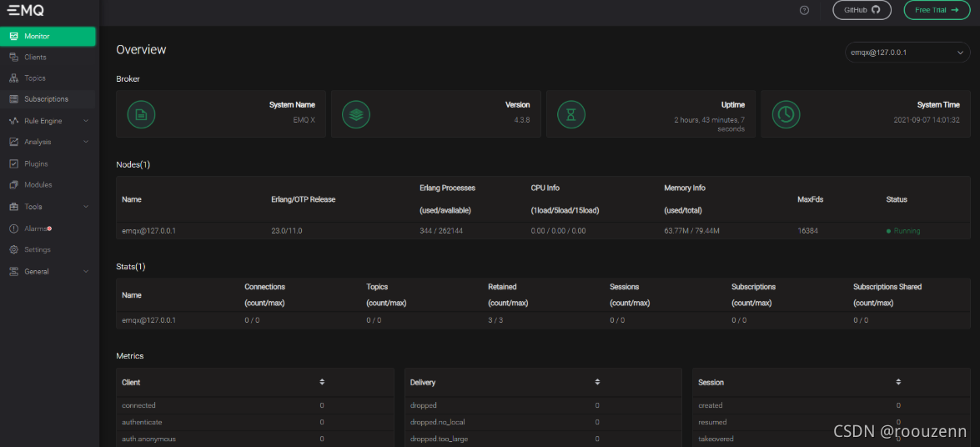Click the 63.77M / 79.44M memory value
980x447 pixels.
click(x=692, y=231)
